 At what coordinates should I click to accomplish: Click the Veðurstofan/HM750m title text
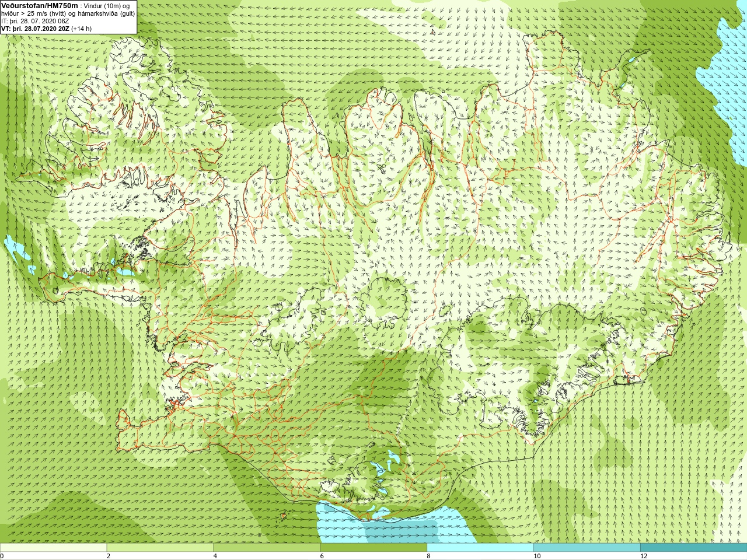[x=40, y=5]
